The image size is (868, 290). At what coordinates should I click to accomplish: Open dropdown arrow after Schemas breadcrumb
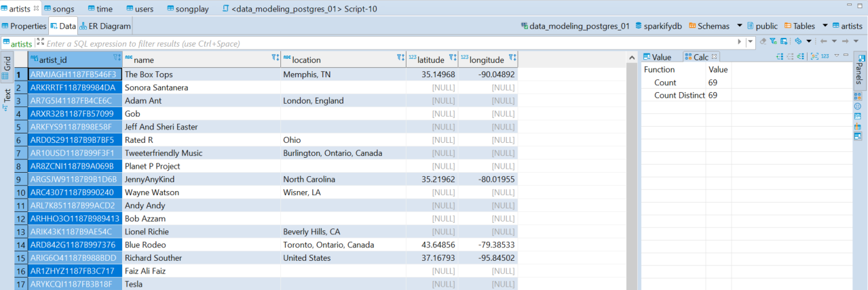click(739, 26)
